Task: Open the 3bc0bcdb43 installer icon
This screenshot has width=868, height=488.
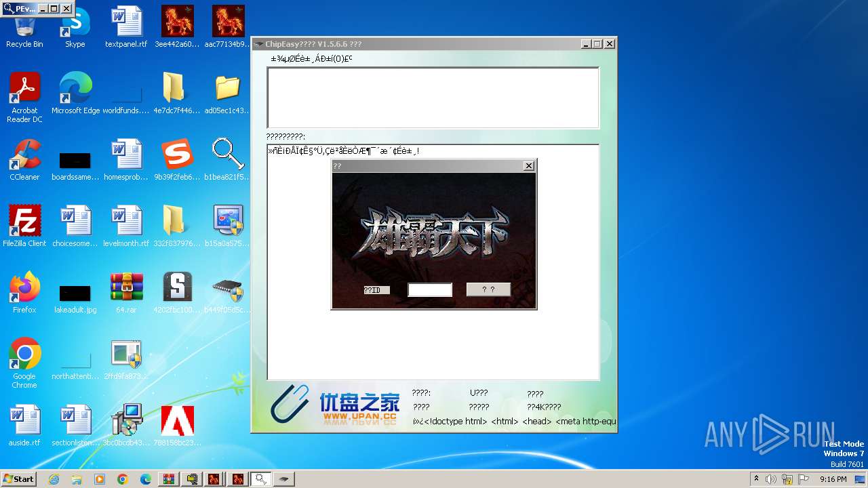Action: click(126, 426)
